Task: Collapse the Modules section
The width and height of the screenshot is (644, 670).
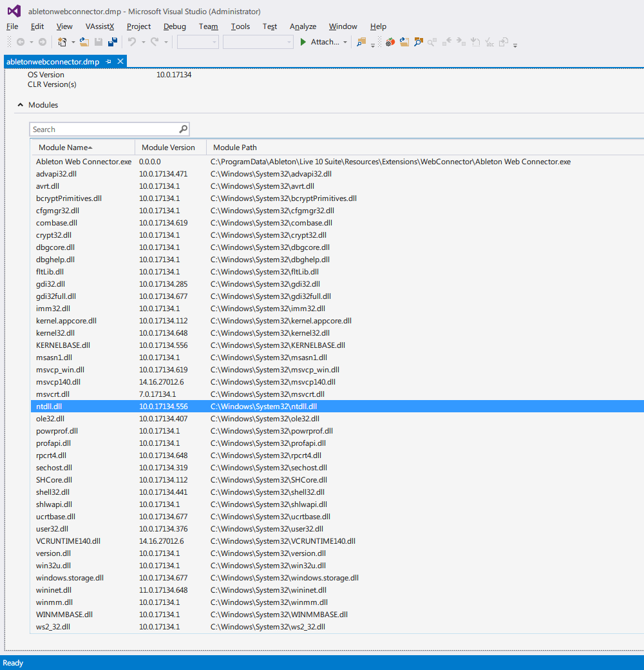Action: (20, 104)
